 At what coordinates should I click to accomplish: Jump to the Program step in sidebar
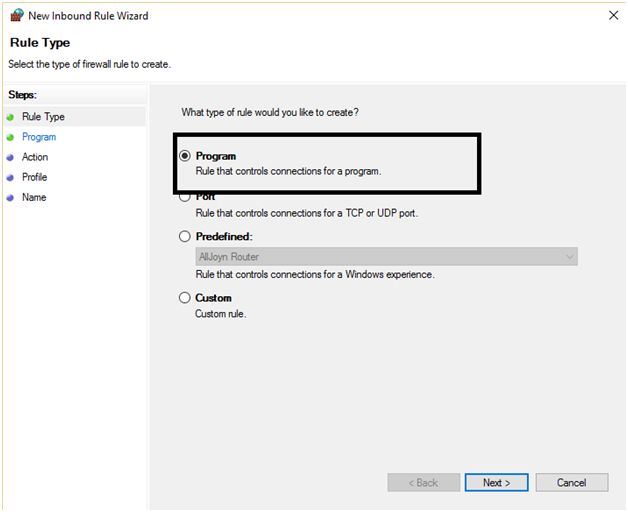click(x=39, y=137)
